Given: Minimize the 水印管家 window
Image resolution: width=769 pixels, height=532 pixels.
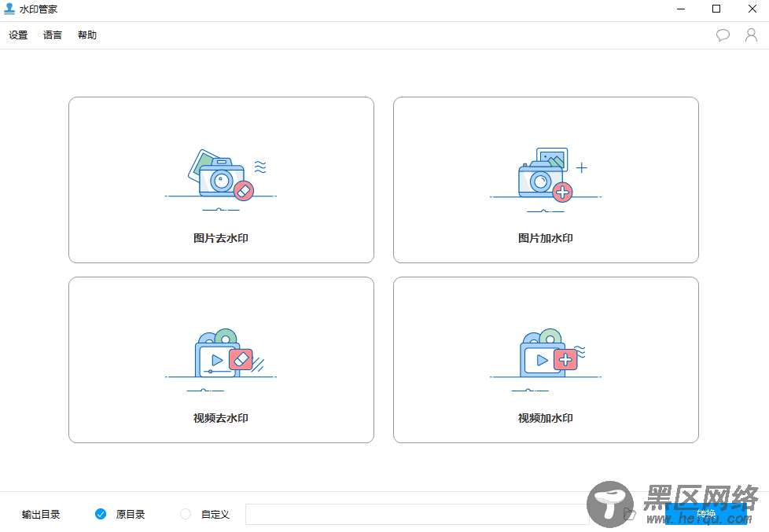Looking at the screenshot, I should [681, 9].
